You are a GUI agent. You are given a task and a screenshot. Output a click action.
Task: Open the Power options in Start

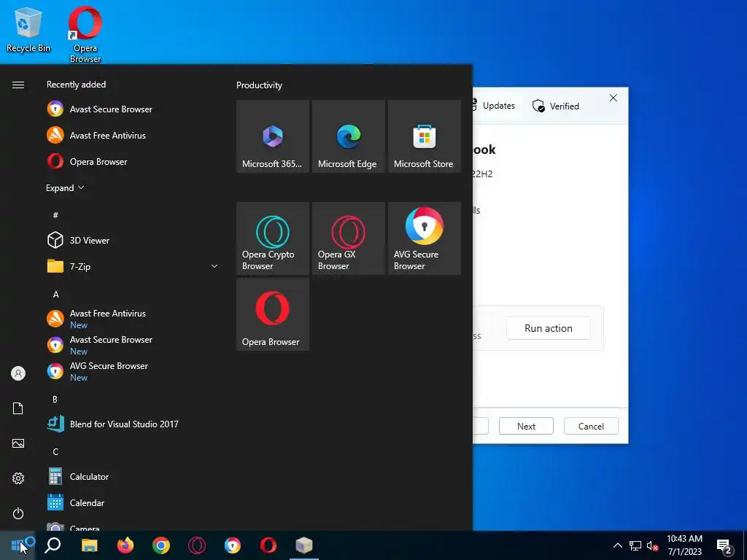click(18, 513)
